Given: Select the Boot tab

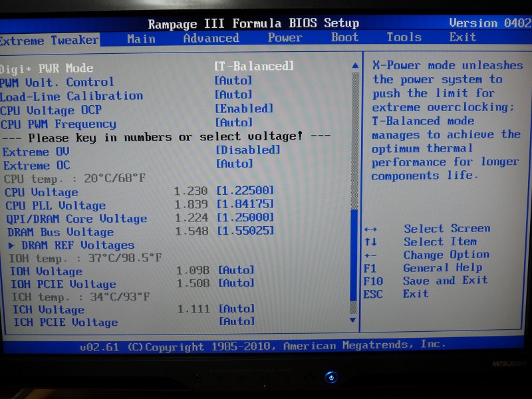Looking at the screenshot, I should pos(344,37).
